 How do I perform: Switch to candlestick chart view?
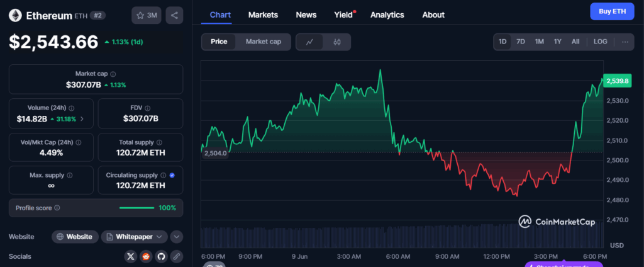coord(336,42)
